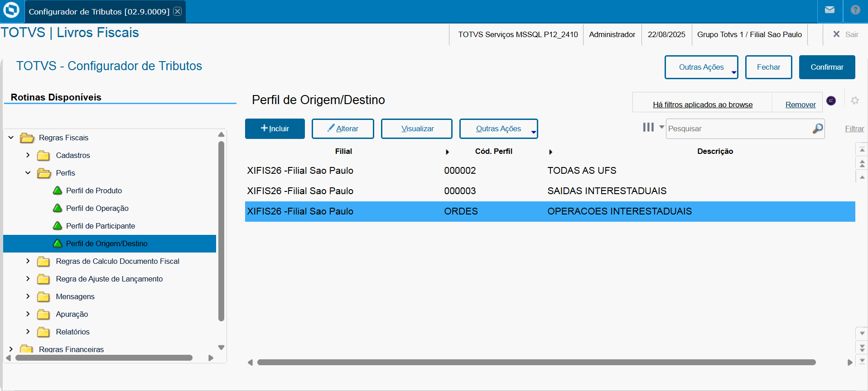Screen dimensions: 868x391
Task: Sort by the Descrição column header
Action: click(715, 151)
